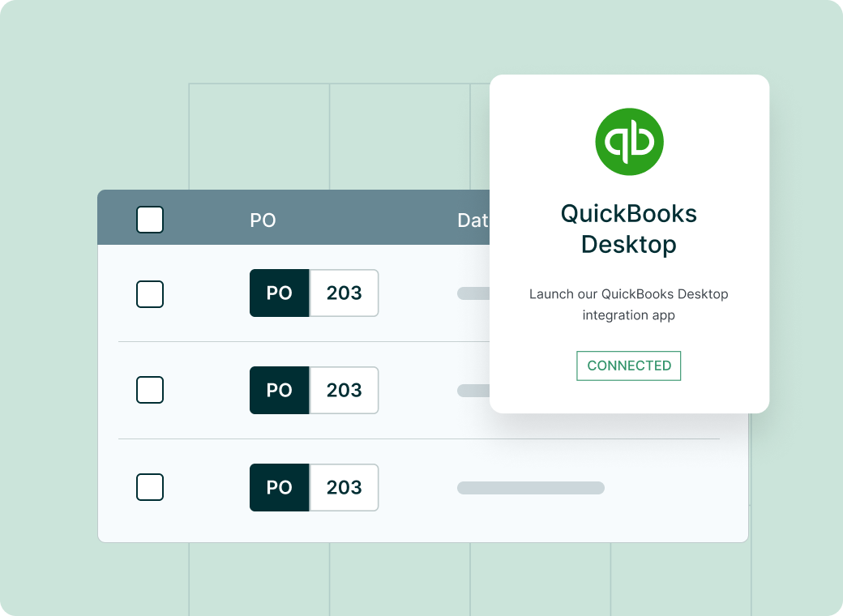Click the partially hidden Date column header
The height and width of the screenshot is (616, 843).
coord(473,220)
